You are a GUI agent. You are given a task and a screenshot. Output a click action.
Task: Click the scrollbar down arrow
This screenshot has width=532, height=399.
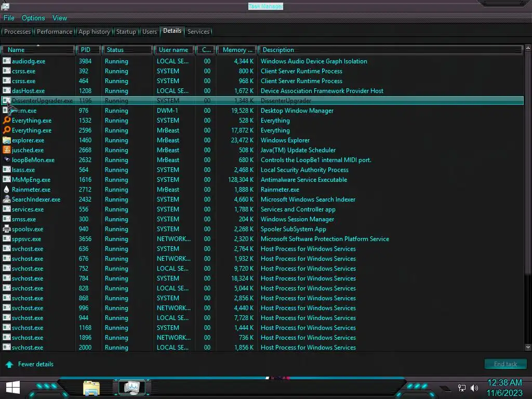pos(528,347)
